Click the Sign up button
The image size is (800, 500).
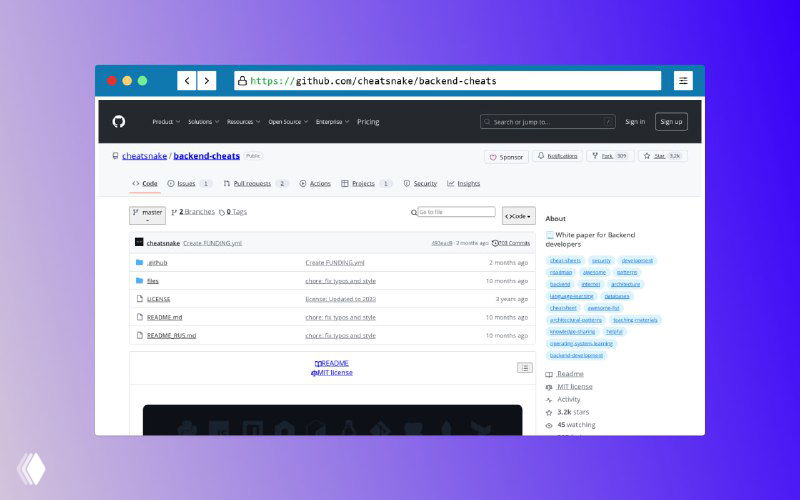pyautogui.click(x=671, y=121)
